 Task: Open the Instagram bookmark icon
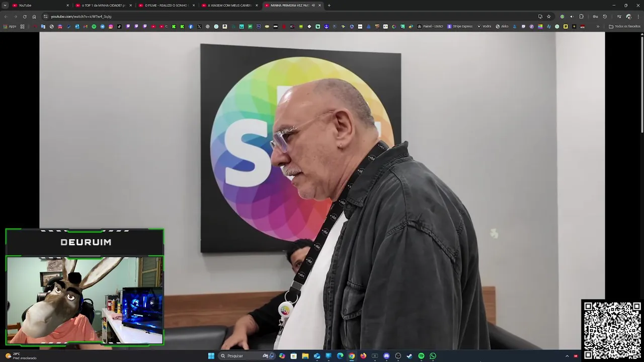pyautogui.click(x=111, y=27)
